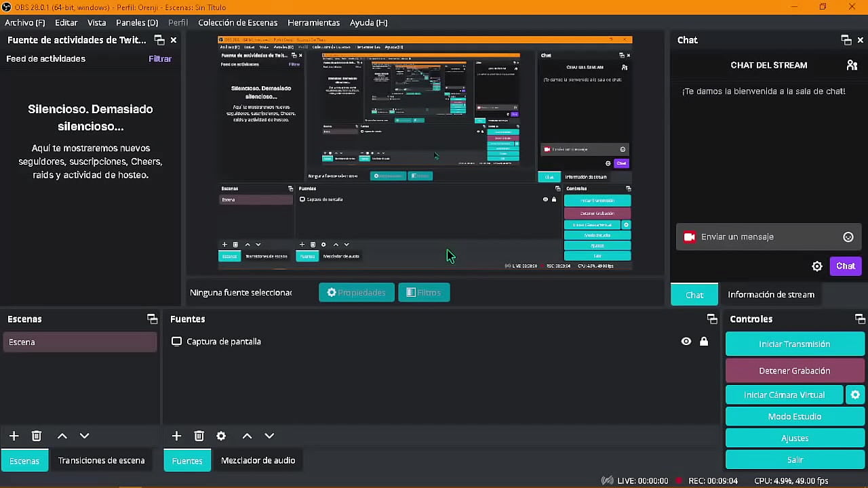Move scene down with arrow
This screenshot has height=488, width=868.
pos(84,436)
